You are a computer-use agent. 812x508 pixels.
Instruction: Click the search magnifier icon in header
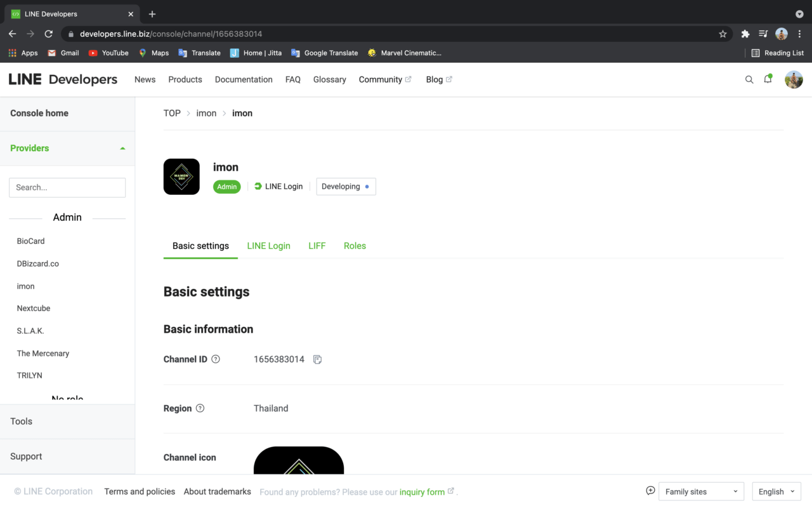pos(749,79)
